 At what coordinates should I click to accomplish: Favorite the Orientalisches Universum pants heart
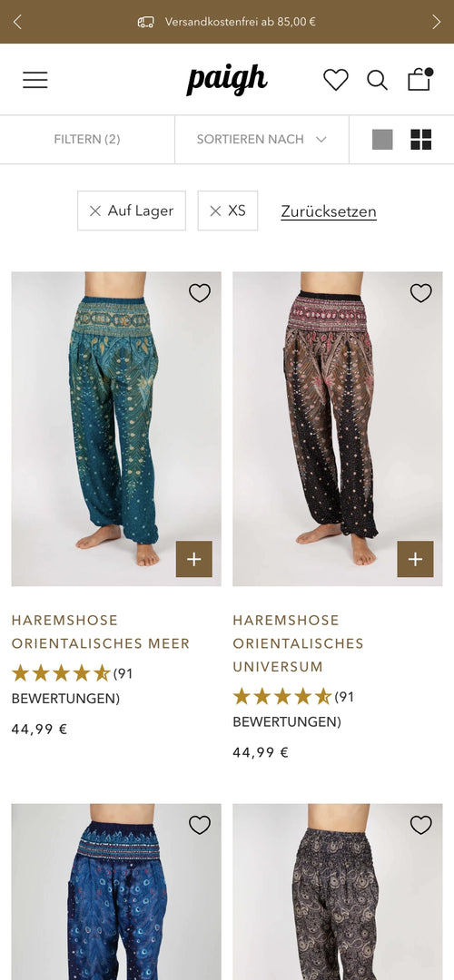pos(420,292)
